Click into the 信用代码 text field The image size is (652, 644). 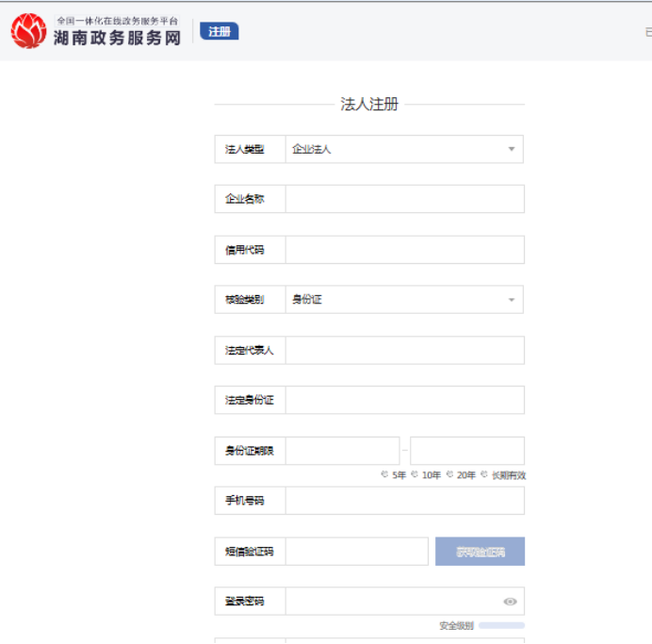[404, 250]
